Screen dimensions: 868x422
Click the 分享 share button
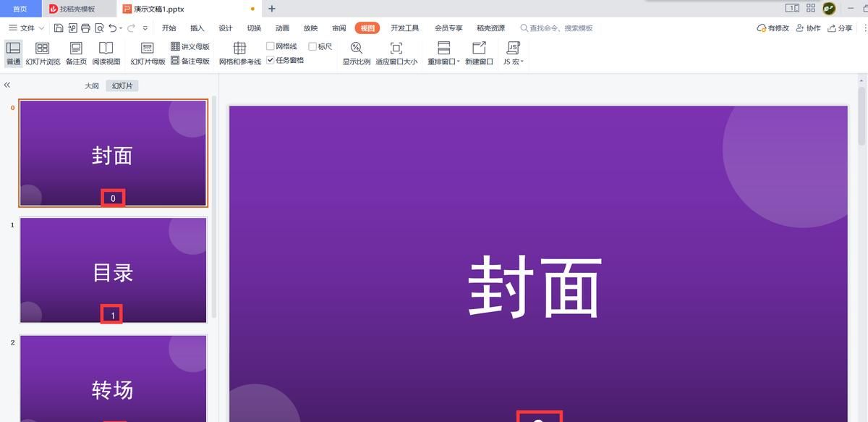tap(843, 28)
